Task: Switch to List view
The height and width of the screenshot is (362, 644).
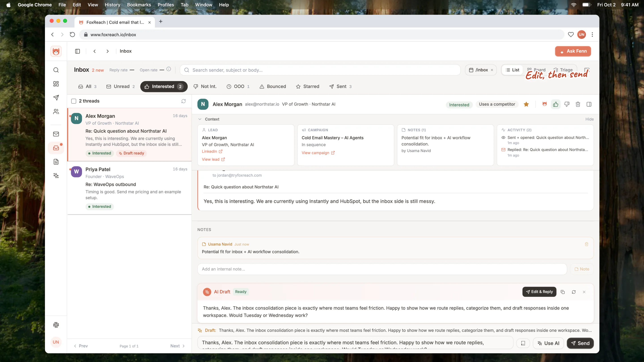Action: pyautogui.click(x=513, y=70)
